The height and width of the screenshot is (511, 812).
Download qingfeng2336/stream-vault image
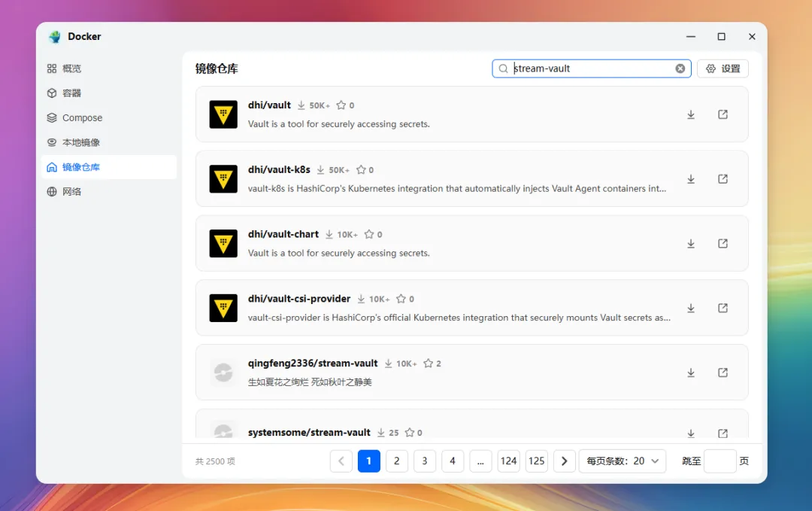coord(691,373)
